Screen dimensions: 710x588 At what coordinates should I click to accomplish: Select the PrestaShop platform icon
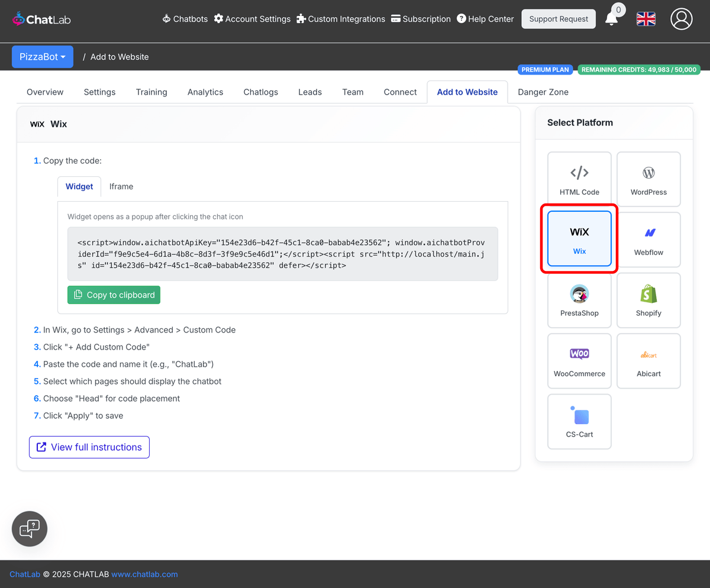click(x=579, y=300)
